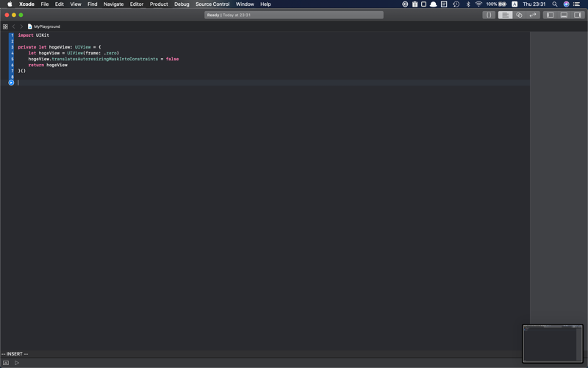Switch to the Assistant editor
This screenshot has height=368, width=588.
(x=519, y=15)
